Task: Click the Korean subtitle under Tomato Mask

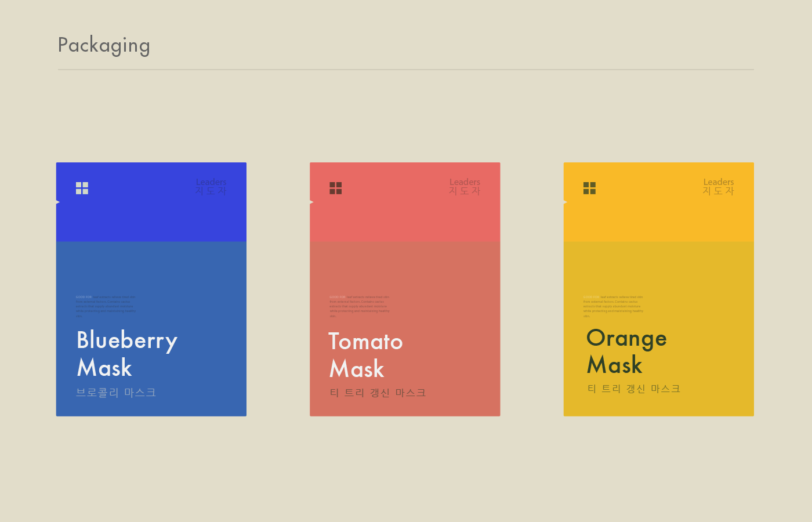Action: (378, 393)
